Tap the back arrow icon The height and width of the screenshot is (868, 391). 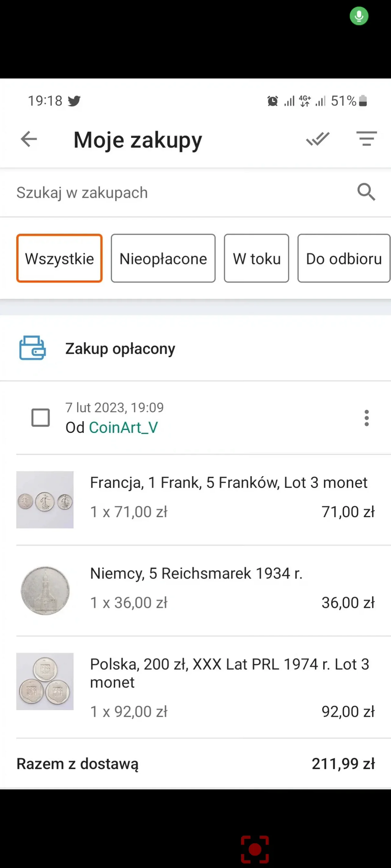(x=29, y=139)
